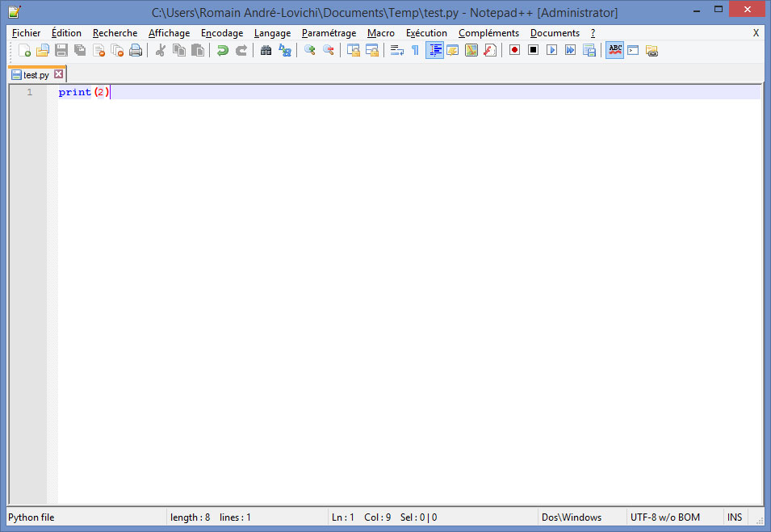
Task: Open Find with the binoculars icon
Action: (x=266, y=50)
